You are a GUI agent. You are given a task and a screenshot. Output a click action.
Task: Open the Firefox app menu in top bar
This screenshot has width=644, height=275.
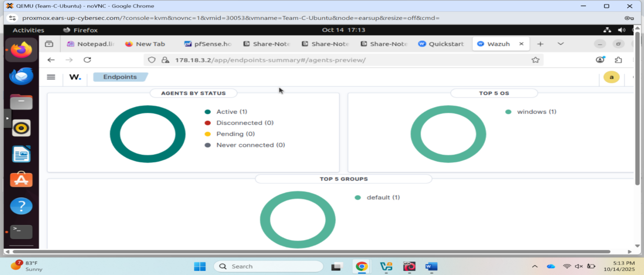tap(81, 30)
